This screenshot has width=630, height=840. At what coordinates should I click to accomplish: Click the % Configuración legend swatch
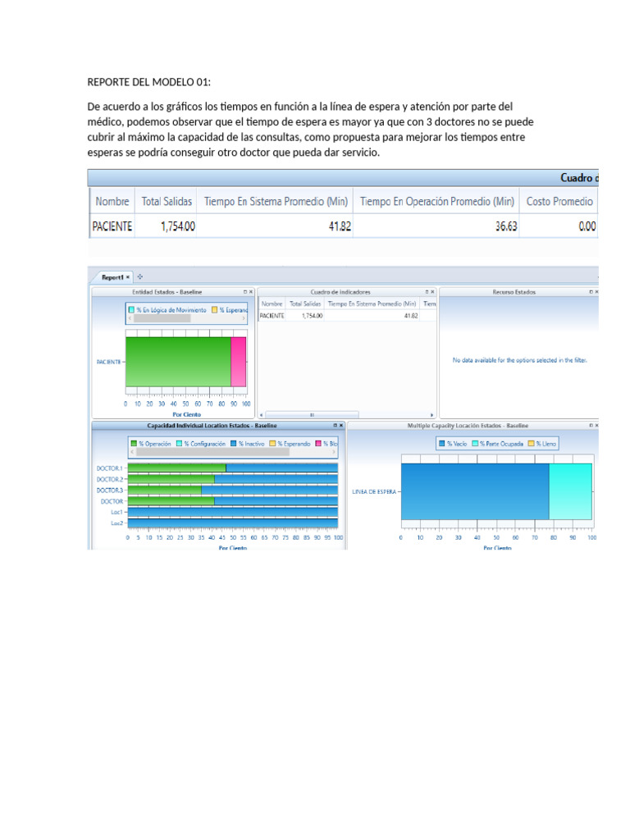(180, 444)
